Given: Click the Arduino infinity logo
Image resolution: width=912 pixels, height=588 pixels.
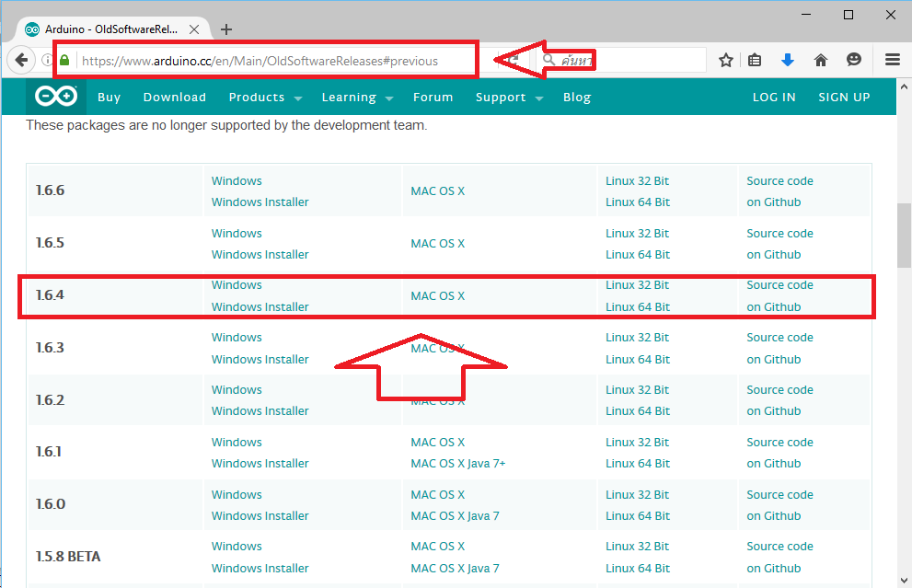Looking at the screenshot, I should tap(56, 97).
